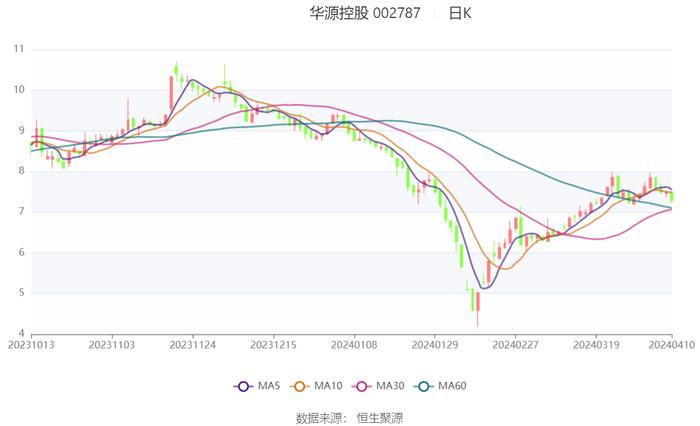Viewport: 700px width, 426px height.
Task: Click the 11 price axis label
Action: [x=19, y=49]
